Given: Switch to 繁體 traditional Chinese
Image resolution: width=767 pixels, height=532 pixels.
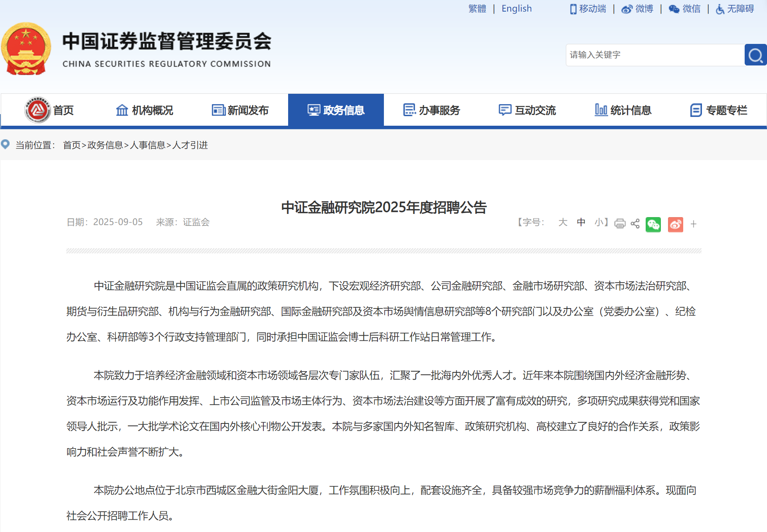Looking at the screenshot, I should point(477,9).
